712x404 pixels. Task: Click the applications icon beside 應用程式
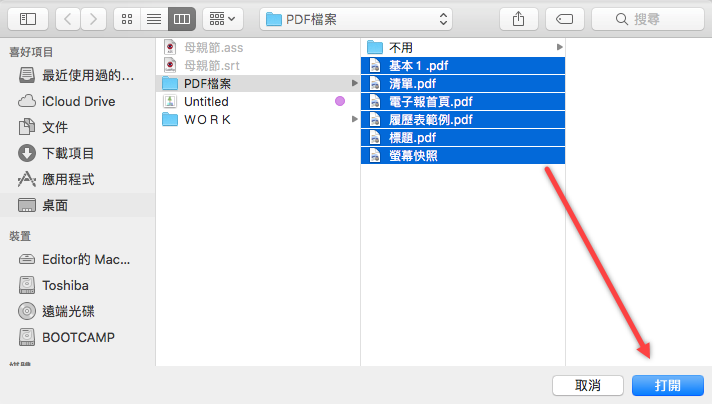click(27, 179)
